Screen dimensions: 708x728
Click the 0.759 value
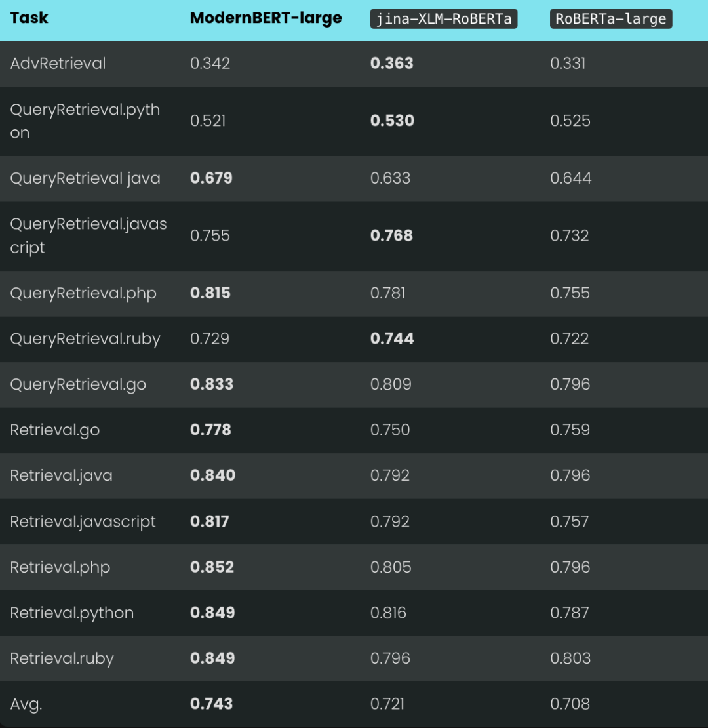(570, 430)
